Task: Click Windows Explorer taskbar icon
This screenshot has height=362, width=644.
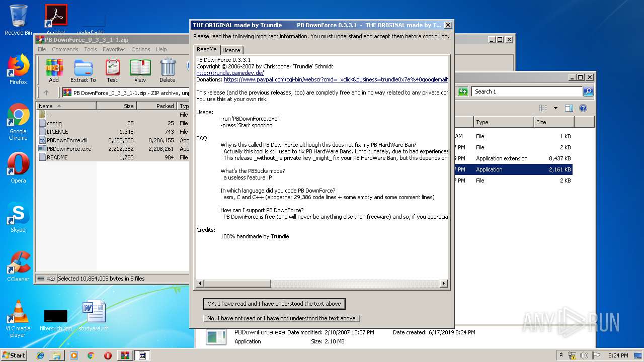Action: [x=57, y=355]
